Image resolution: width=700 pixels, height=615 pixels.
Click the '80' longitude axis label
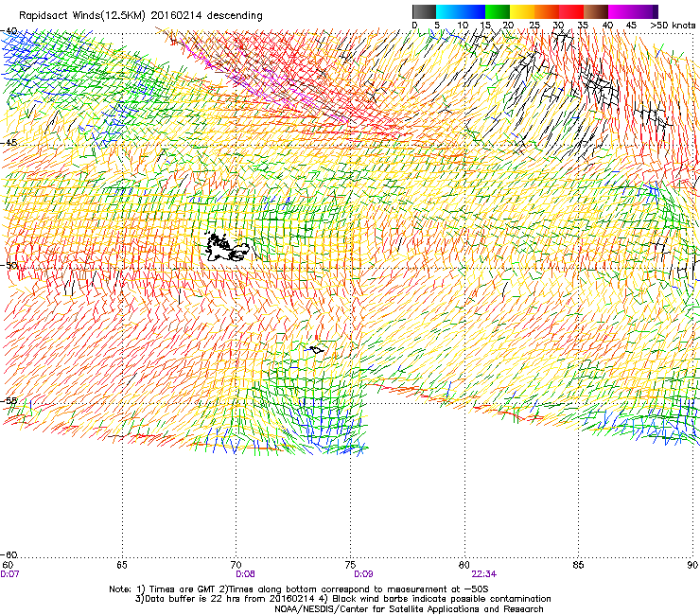464,565
